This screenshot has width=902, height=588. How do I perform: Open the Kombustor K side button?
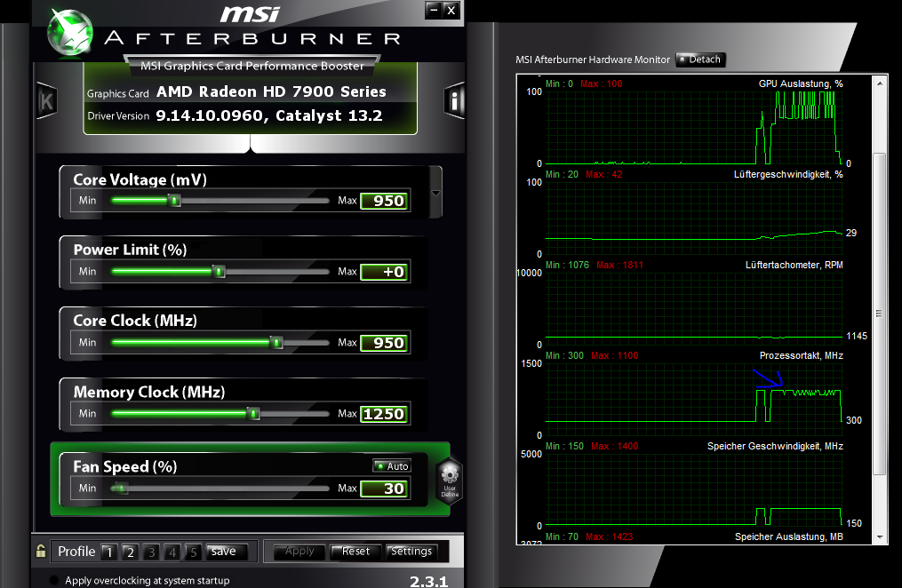(46, 101)
